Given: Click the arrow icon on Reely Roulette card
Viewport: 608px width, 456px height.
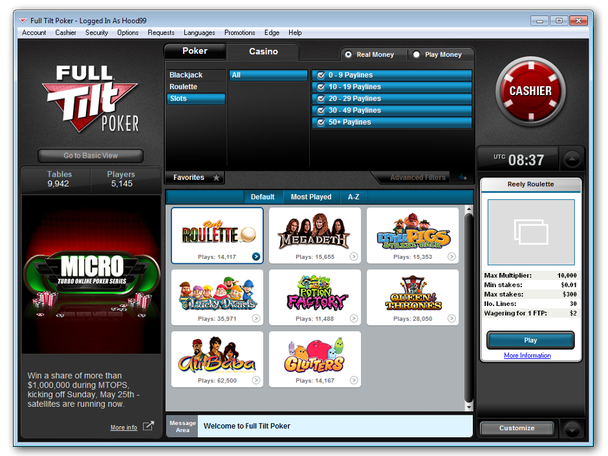Looking at the screenshot, I should click(256, 256).
